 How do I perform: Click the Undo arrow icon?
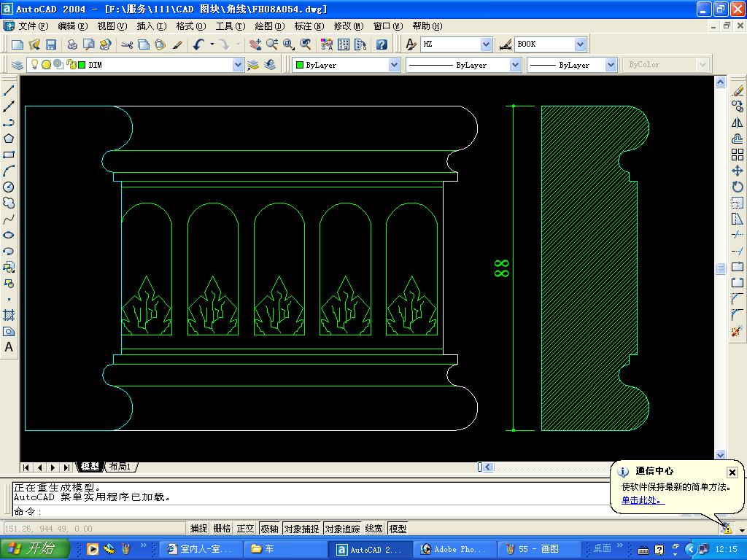[x=198, y=44]
